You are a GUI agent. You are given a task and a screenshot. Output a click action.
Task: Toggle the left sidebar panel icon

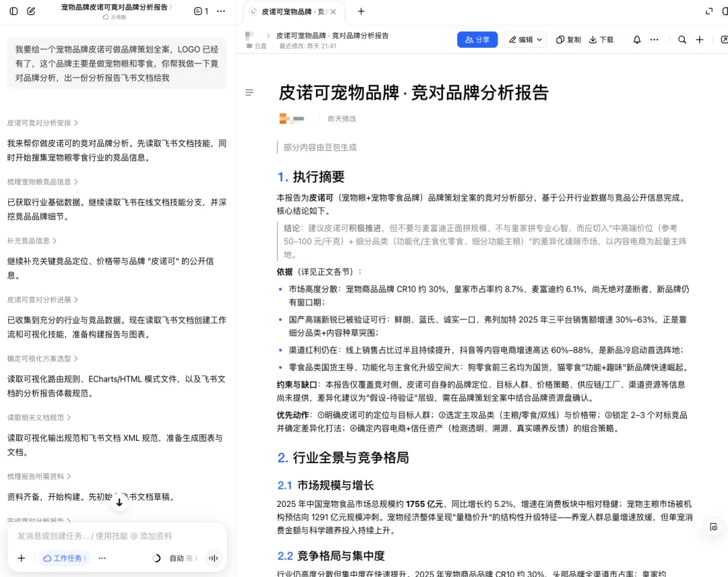click(14, 11)
